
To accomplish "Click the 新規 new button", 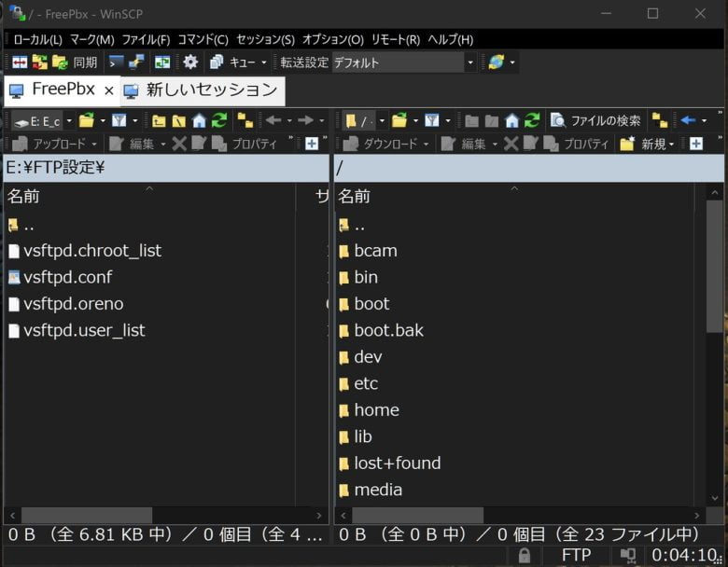I will click(x=647, y=144).
